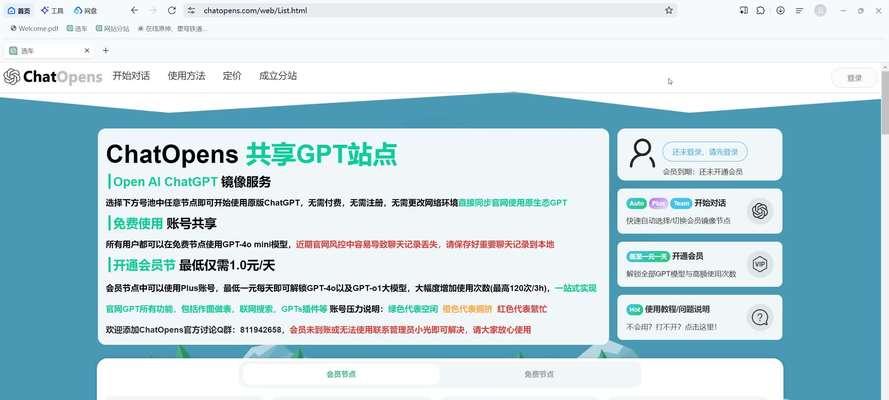Click the user silhouette avatar icon

tap(642, 154)
